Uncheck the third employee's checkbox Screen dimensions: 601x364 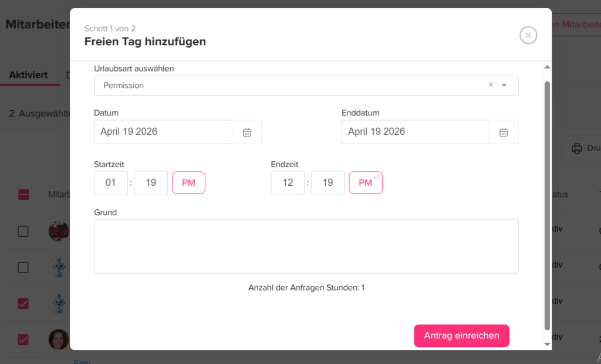coord(23,304)
